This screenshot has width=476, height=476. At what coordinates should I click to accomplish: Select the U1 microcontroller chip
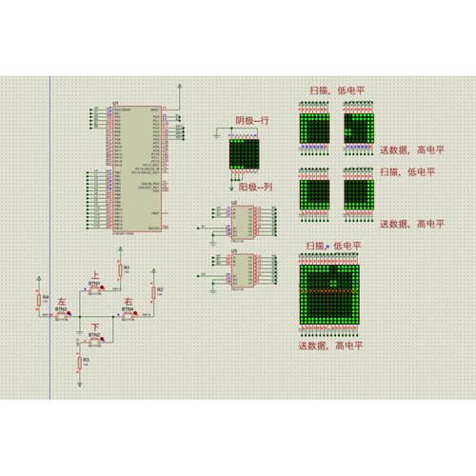click(x=137, y=169)
